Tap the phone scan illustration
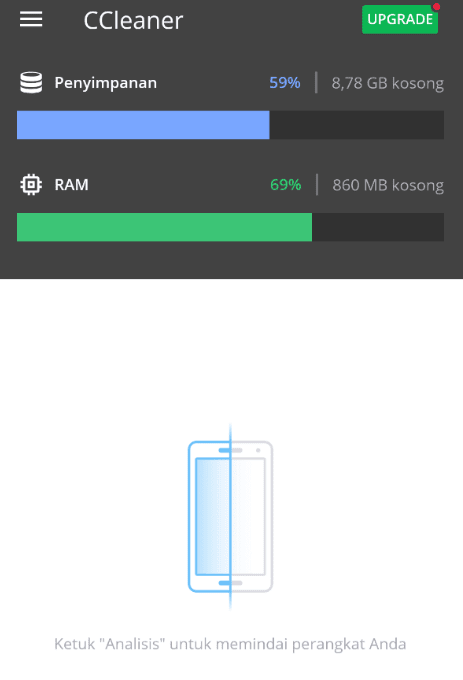The image size is (463, 680). tap(230, 517)
